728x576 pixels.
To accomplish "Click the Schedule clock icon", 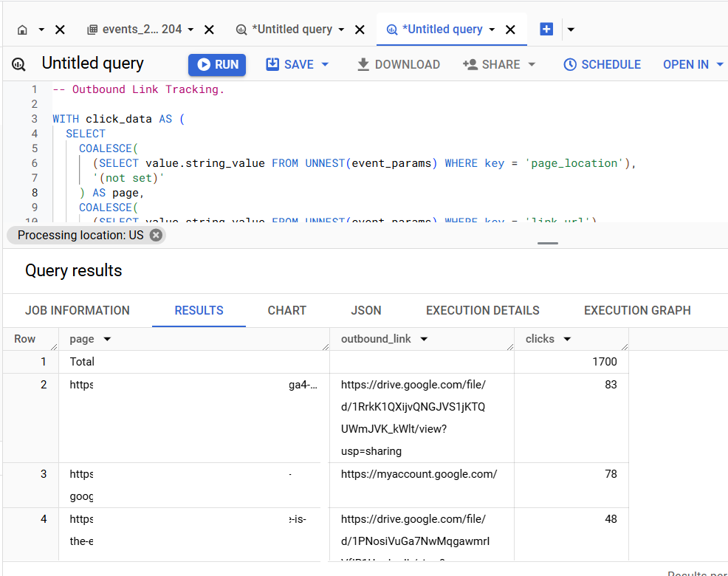I will click(570, 64).
